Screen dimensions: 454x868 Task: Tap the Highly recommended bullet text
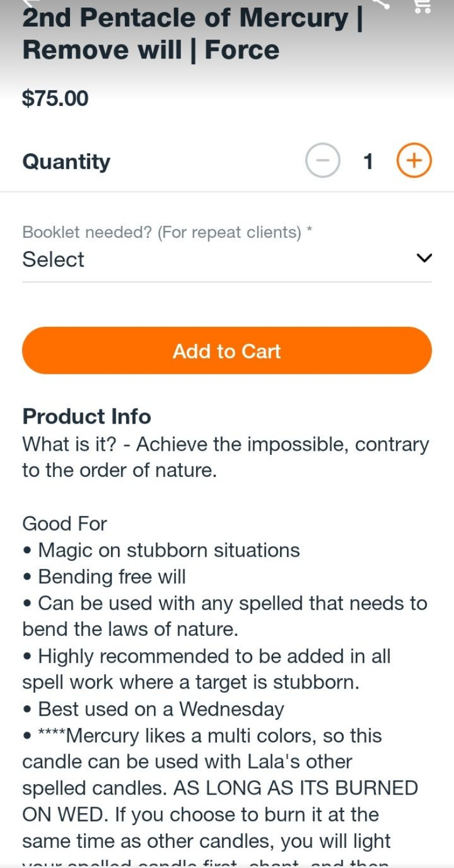[x=214, y=657]
